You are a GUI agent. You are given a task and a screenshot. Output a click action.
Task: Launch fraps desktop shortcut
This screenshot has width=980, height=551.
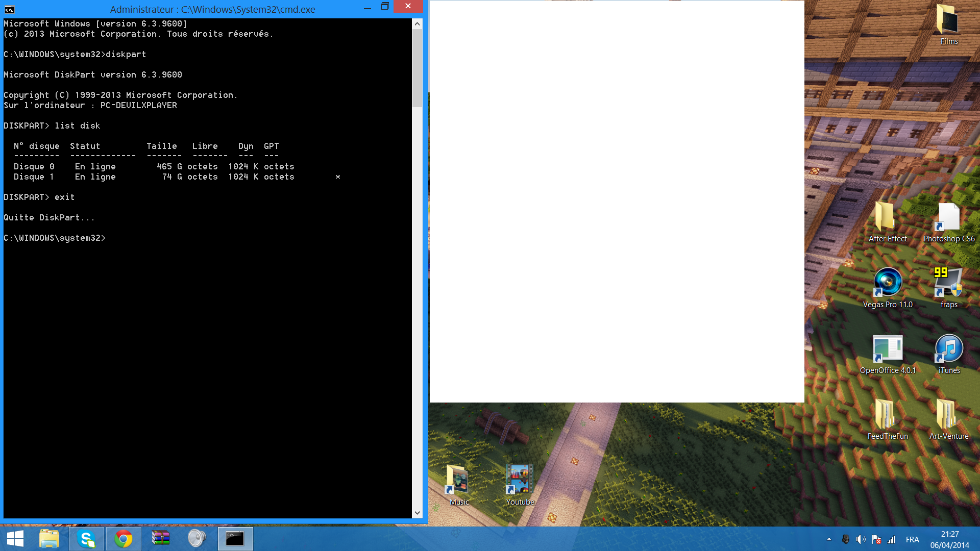[948, 288]
